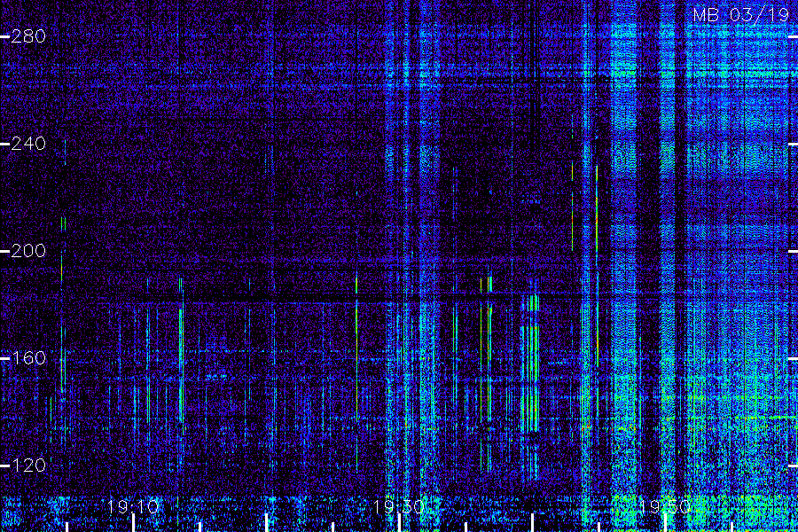Click the 19:50 time axis label

[x=665, y=507]
